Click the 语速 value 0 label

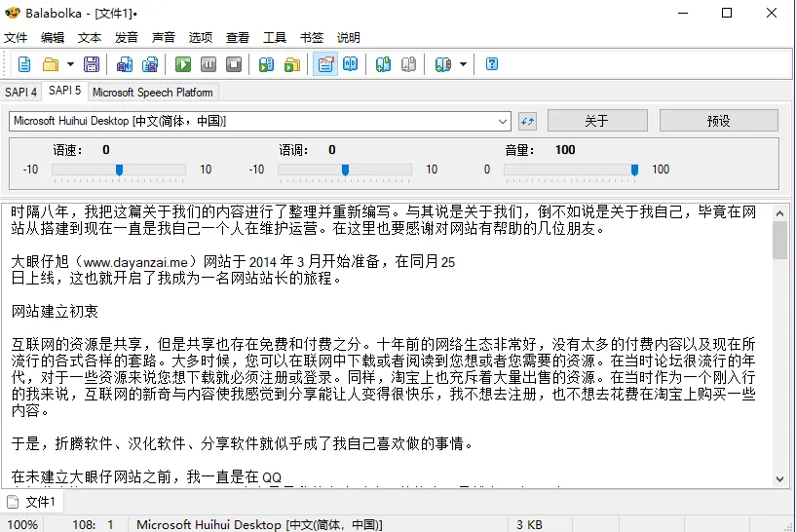(105, 150)
